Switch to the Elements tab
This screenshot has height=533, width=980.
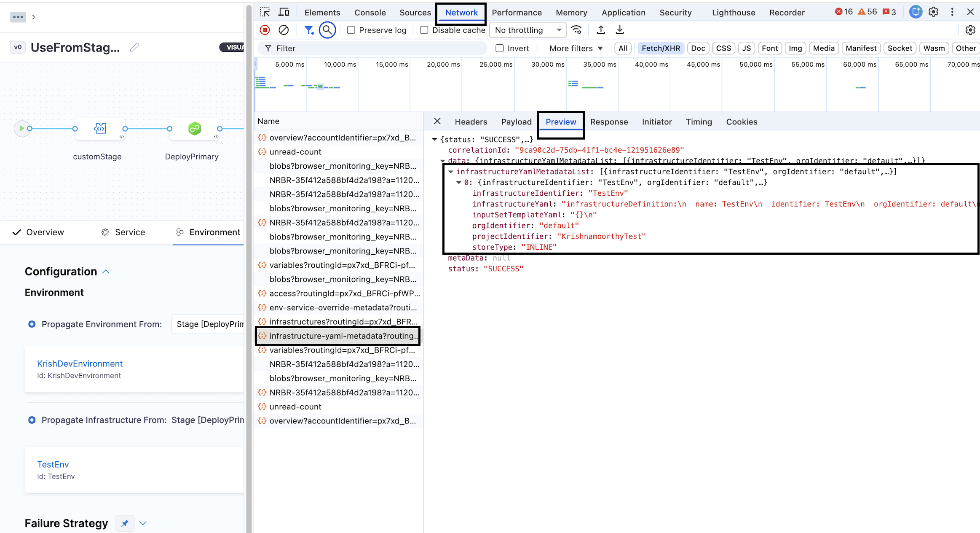point(322,12)
